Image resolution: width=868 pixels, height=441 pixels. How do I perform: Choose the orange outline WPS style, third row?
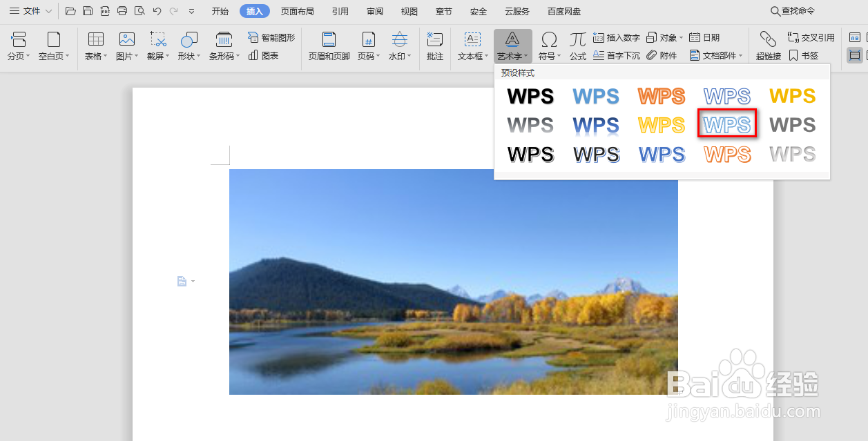coord(727,154)
